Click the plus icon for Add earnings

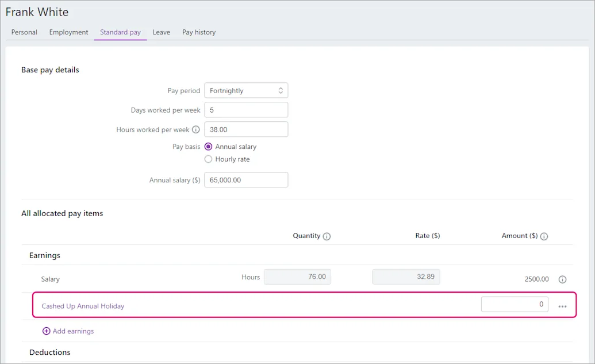(x=47, y=331)
